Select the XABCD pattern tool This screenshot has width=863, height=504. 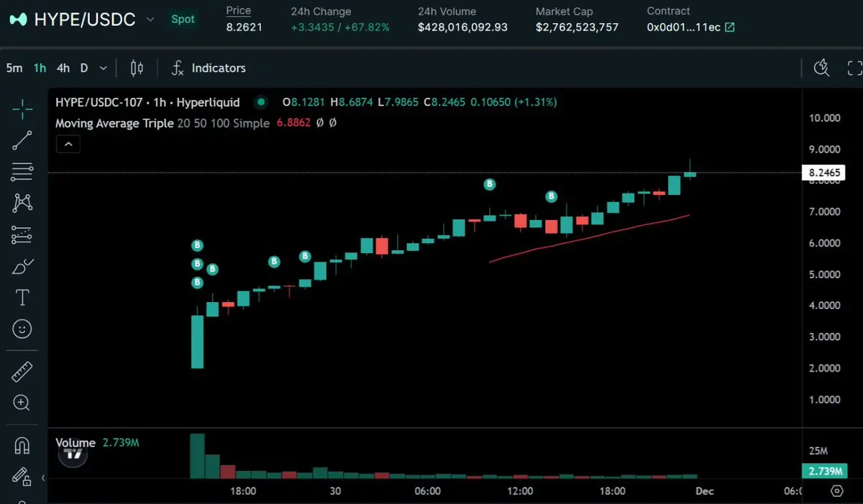(x=22, y=203)
